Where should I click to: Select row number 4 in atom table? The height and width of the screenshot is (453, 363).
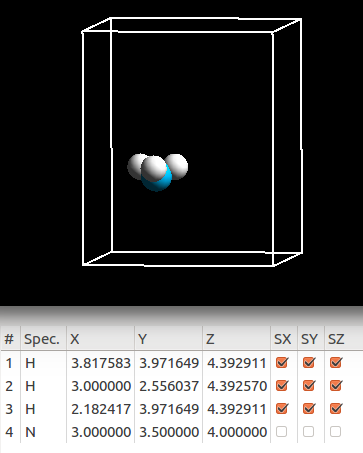click(9, 432)
